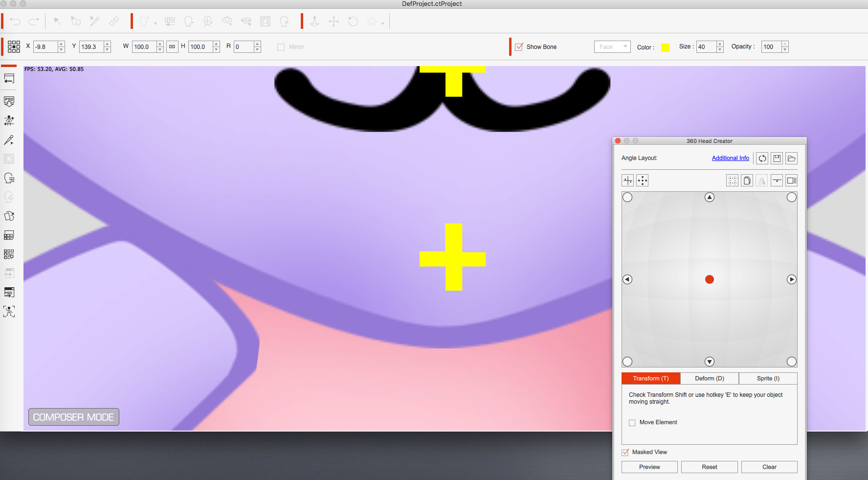Click the back to stage sidebar icon
Image resolution: width=868 pixels, height=480 pixels.
click(9, 78)
